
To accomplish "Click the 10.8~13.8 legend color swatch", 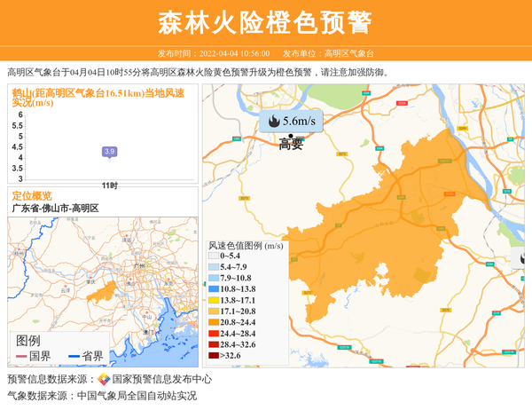I will 214,289.
